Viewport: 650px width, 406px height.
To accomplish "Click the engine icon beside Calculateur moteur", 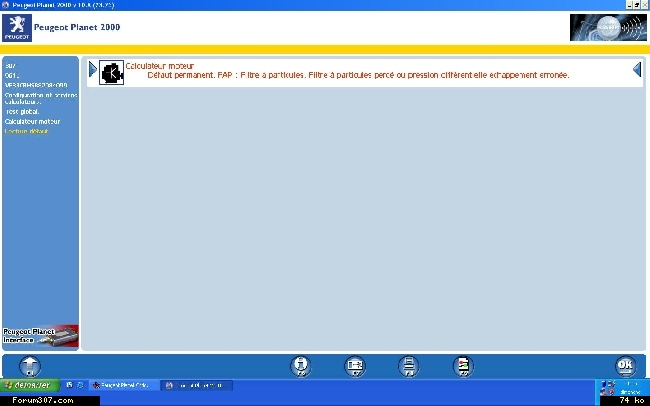I will (112, 71).
